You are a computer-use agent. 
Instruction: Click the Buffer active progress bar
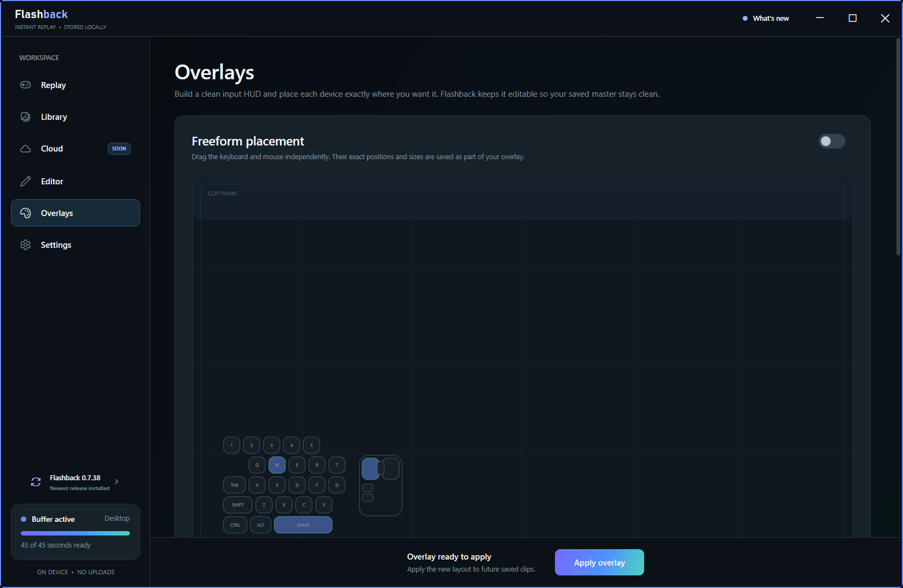[75, 533]
